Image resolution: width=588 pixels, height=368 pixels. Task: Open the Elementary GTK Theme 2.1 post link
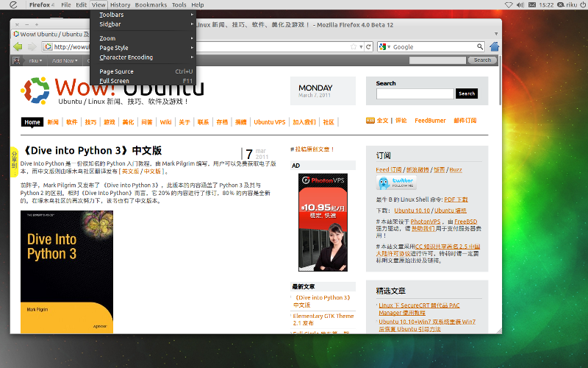pyautogui.click(x=323, y=319)
